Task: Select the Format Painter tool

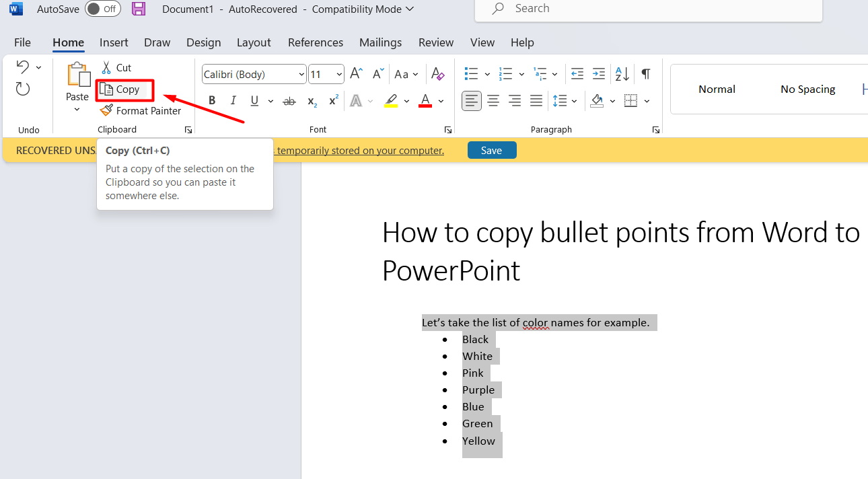Action: click(141, 110)
